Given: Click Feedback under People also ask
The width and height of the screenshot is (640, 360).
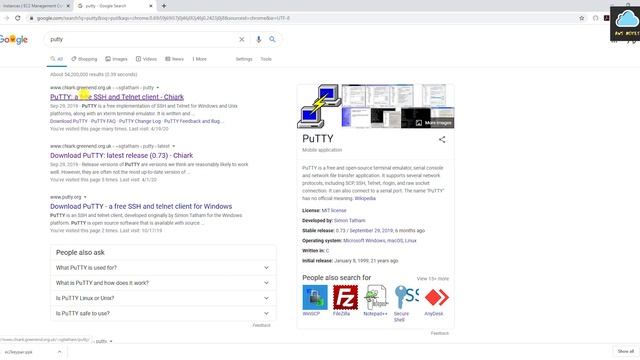Looking at the screenshot, I should (261, 325).
